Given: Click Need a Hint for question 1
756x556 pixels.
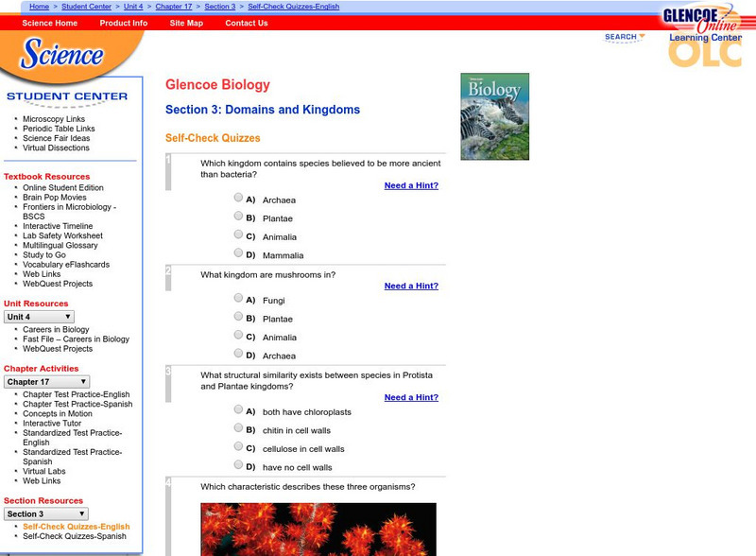Looking at the screenshot, I should (x=411, y=185).
